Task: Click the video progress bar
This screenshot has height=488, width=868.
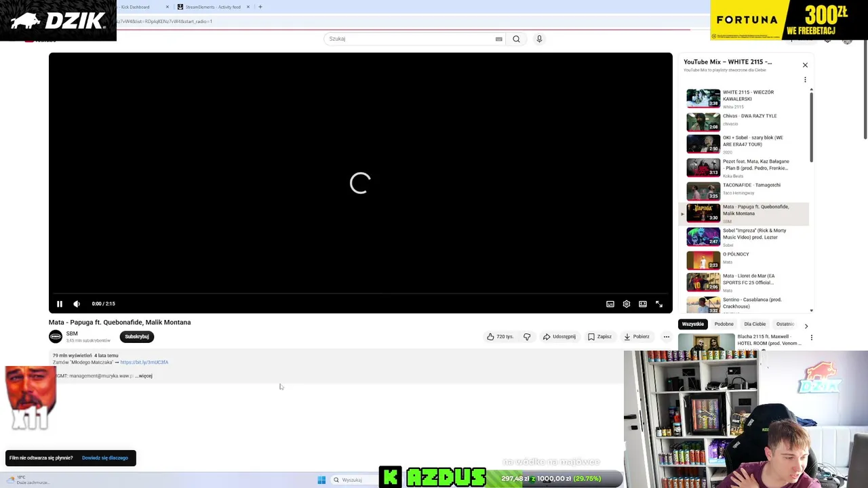Action: 360,294
